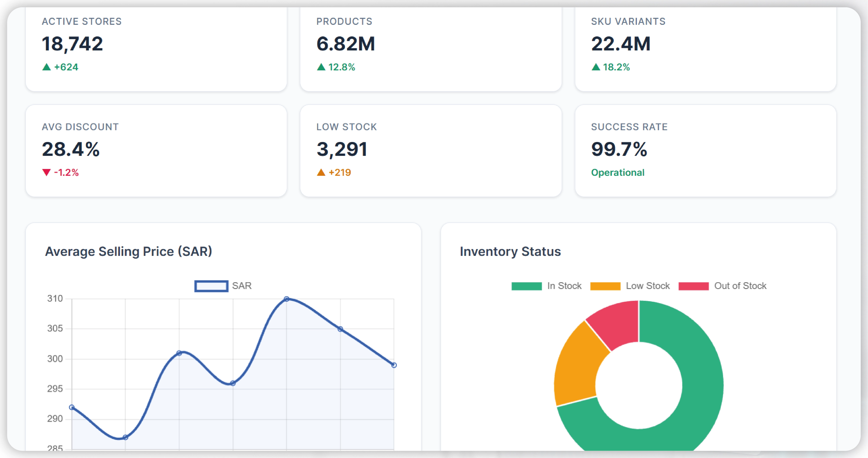The width and height of the screenshot is (868, 458).
Task: Click the Avg Discount value 28.4%
Action: (x=71, y=149)
